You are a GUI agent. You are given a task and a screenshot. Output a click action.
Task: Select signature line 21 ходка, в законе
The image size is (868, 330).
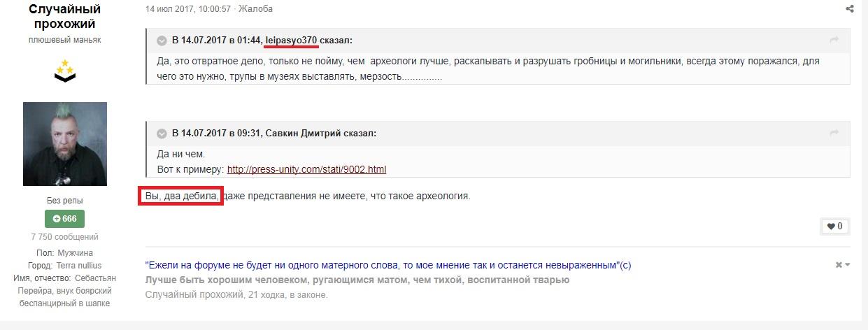[x=236, y=294]
